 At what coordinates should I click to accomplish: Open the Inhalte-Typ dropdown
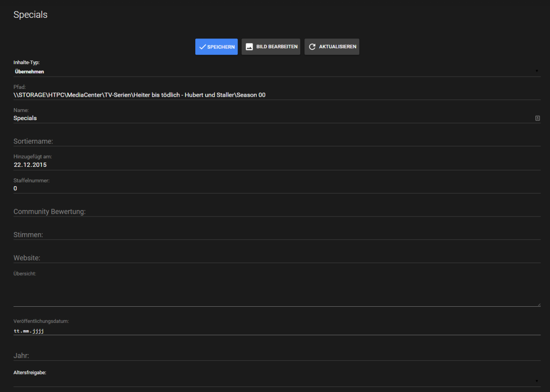(277, 72)
